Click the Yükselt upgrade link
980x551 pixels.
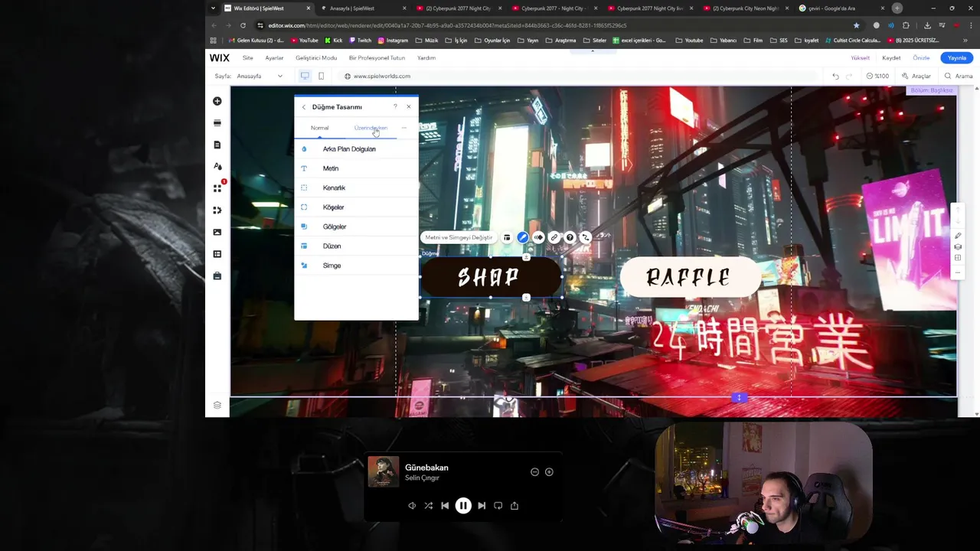click(861, 58)
